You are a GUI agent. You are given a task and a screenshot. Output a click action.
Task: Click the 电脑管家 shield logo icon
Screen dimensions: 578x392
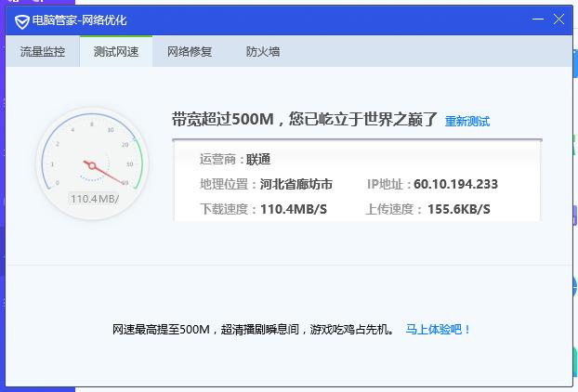[x=21, y=21]
